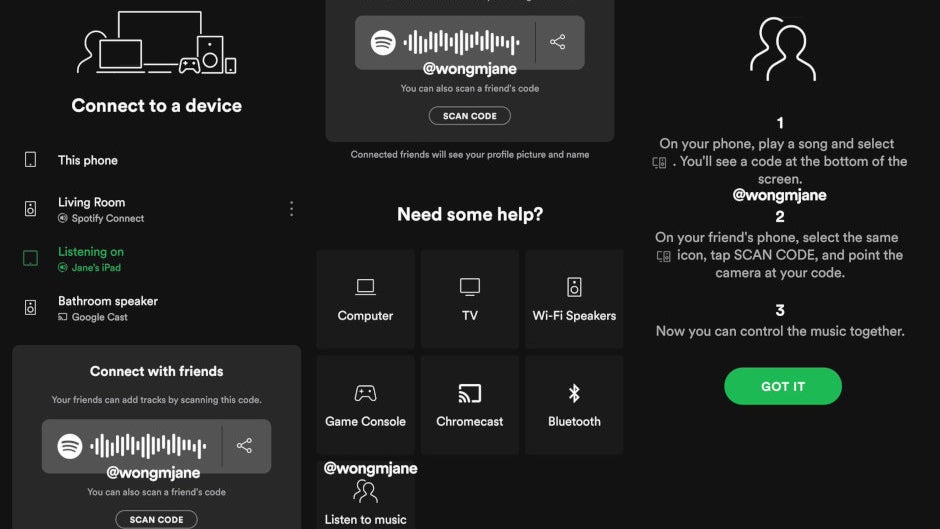The image size is (940, 529).
Task: Click speaker icon beside Bathroom speaker
Action: click(x=31, y=308)
